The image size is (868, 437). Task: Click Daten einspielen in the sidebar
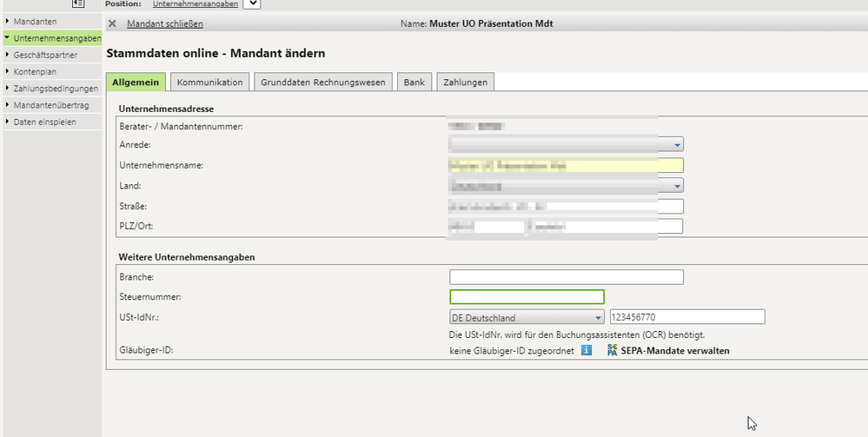coord(45,122)
